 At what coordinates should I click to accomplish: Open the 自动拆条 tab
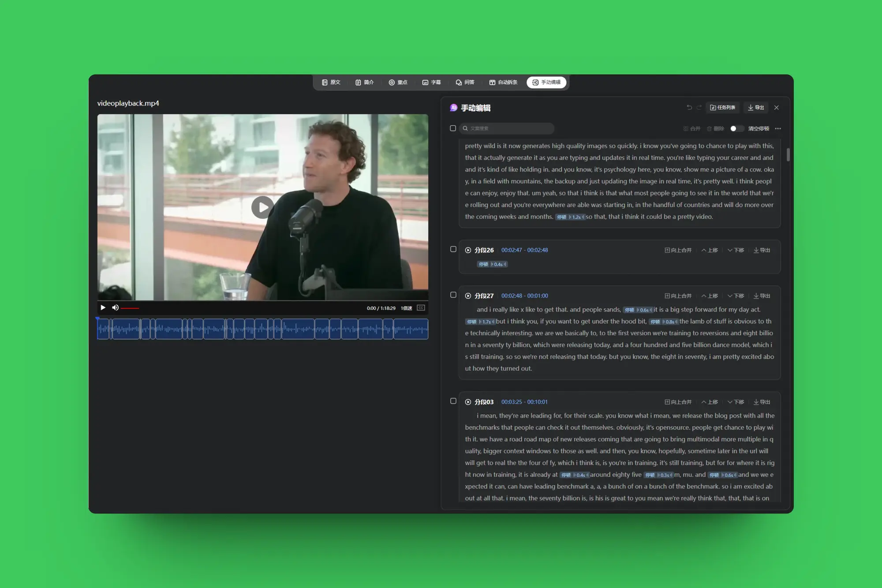[503, 82]
